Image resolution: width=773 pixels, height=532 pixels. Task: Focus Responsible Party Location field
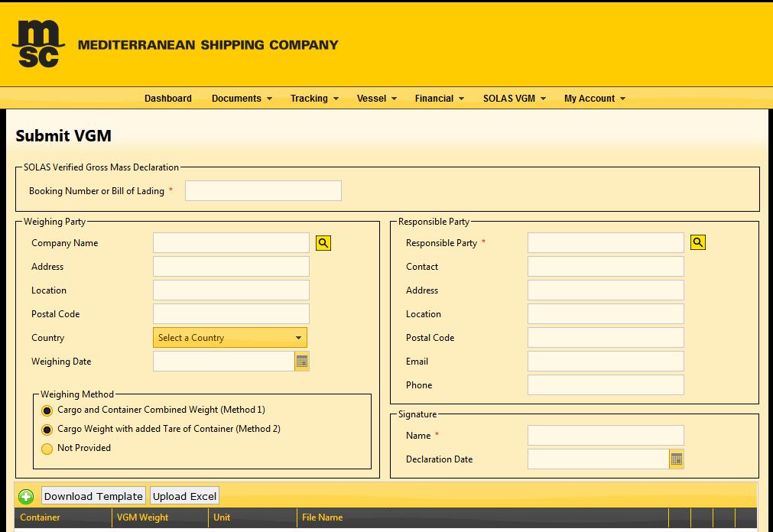pyautogui.click(x=606, y=313)
